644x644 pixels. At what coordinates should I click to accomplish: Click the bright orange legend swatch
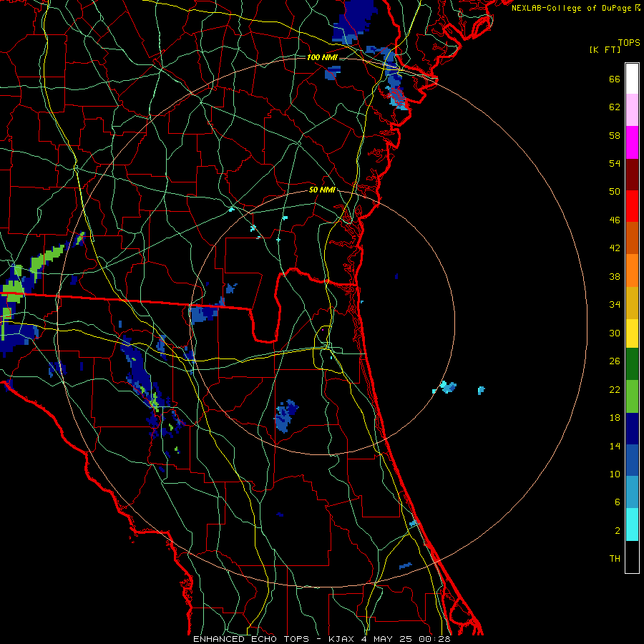coord(632,270)
